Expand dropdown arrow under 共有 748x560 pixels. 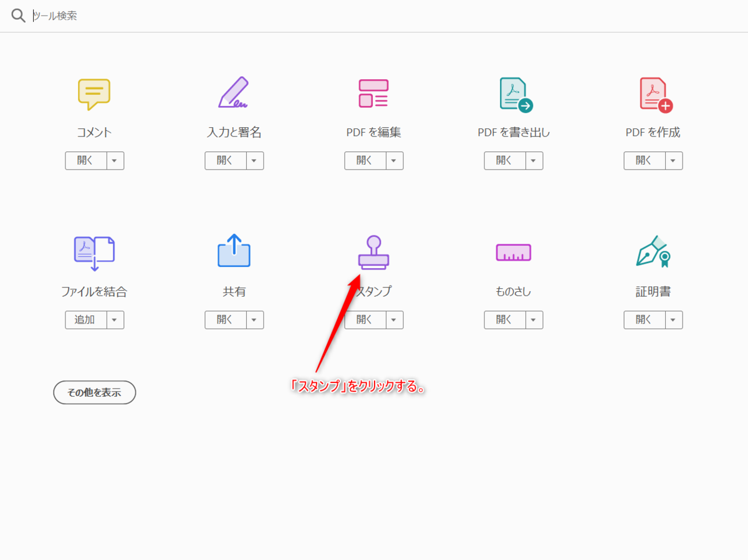coord(255,320)
